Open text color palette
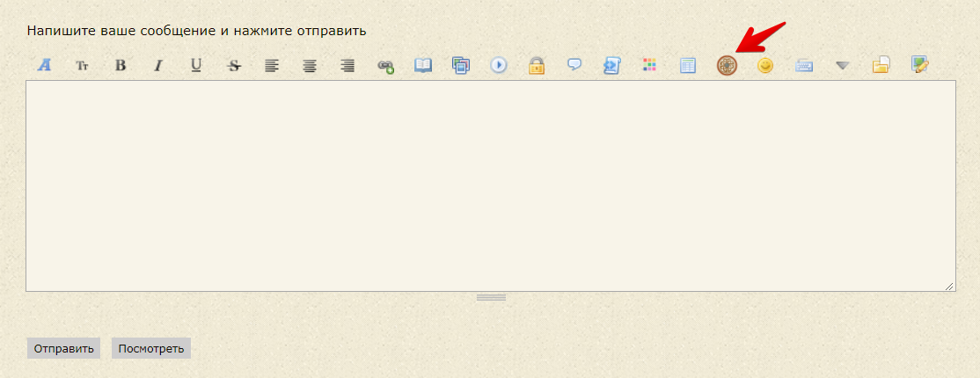The height and width of the screenshot is (378, 980). tap(650, 65)
